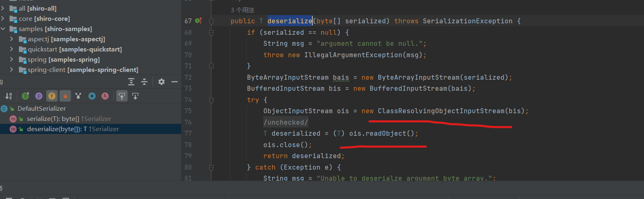
Task: Toggle the Show Inherited members icon
Action: (x=25, y=96)
